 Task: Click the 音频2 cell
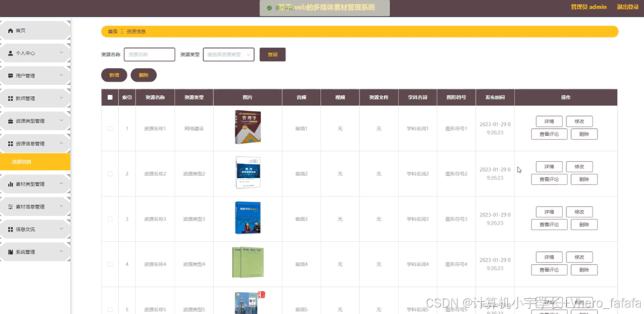click(301, 174)
